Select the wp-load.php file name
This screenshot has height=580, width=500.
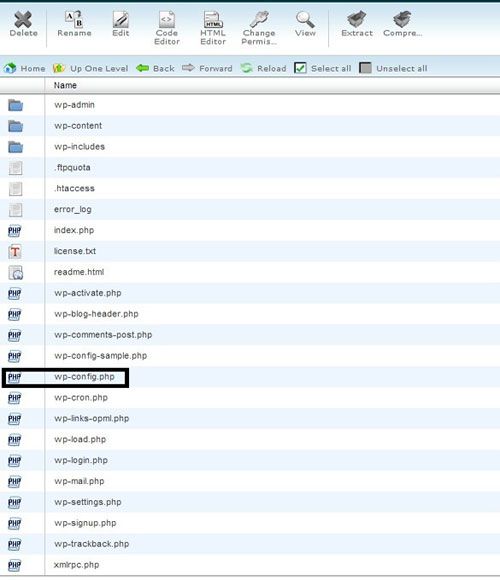pos(80,440)
